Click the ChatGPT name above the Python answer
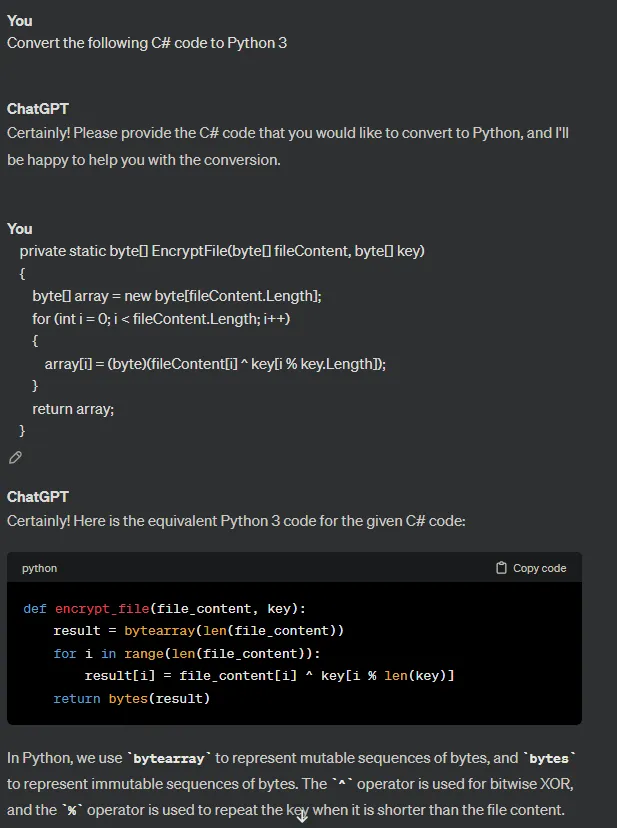 (x=38, y=497)
